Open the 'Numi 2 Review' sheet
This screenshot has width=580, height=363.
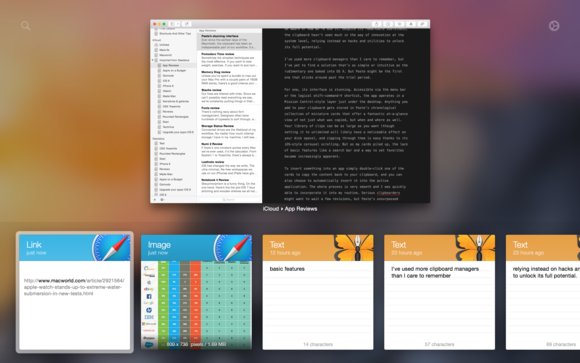pyautogui.click(x=229, y=149)
